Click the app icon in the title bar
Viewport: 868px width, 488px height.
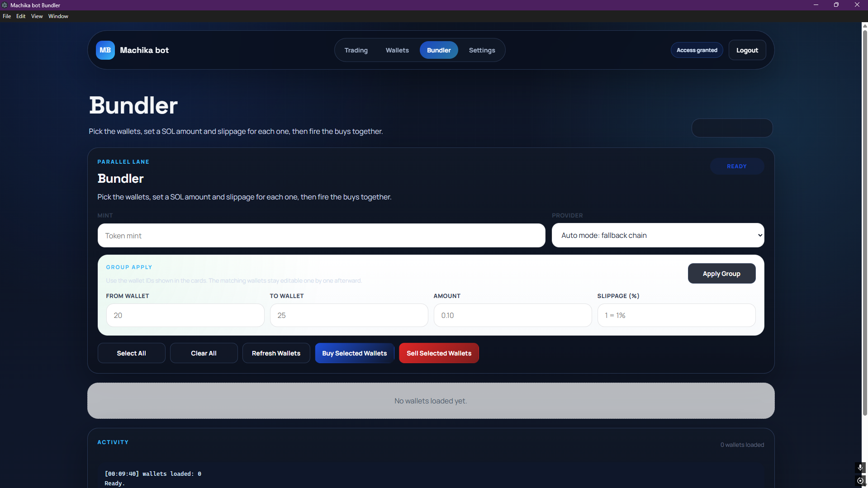coord(5,5)
